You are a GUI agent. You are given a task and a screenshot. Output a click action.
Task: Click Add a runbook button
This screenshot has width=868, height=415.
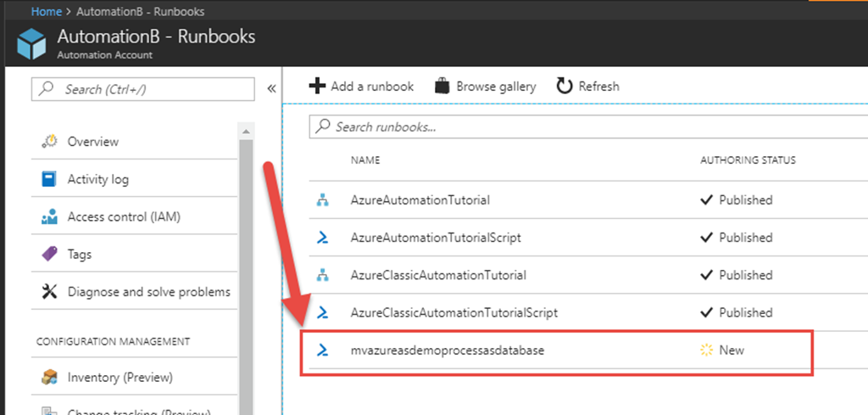[361, 87]
